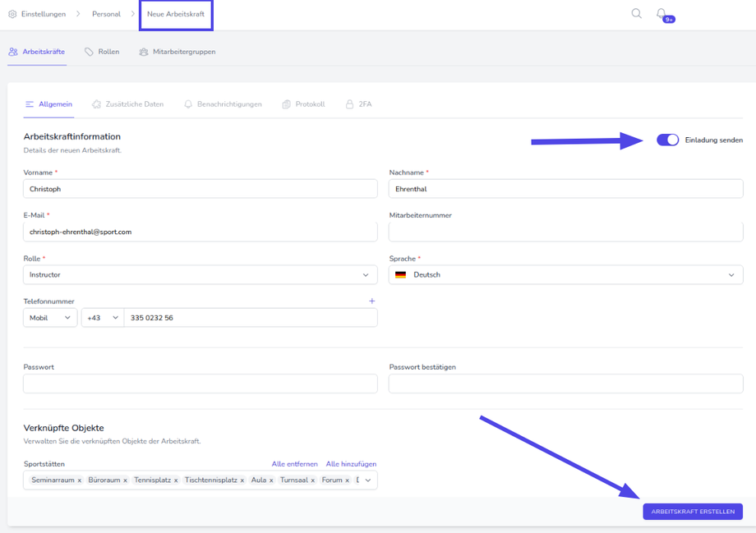Image resolution: width=756 pixels, height=533 pixels.
Task: Open the phone type dropdown Mobil
Action: (50, 318)
